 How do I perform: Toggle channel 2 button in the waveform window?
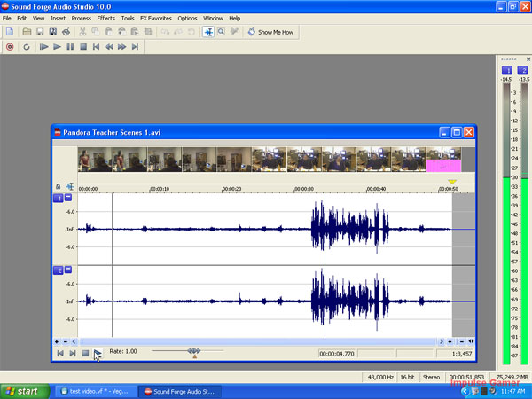59,270
